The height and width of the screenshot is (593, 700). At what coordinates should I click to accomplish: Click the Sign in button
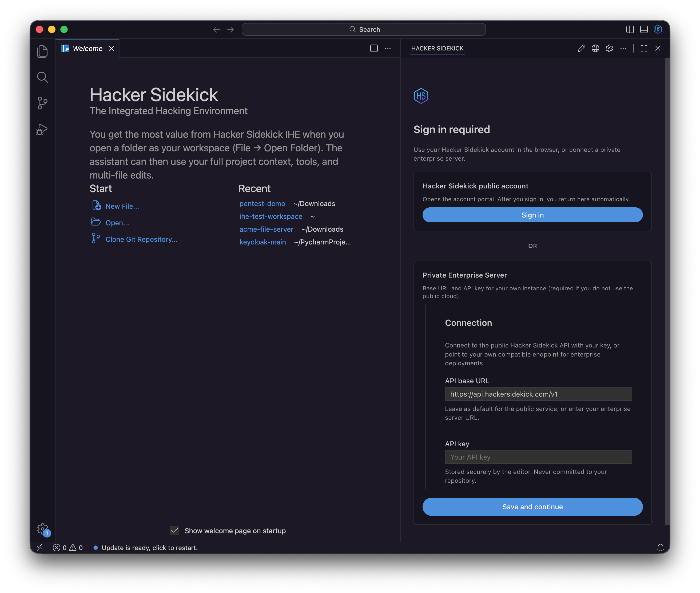[x=533, y=215]
